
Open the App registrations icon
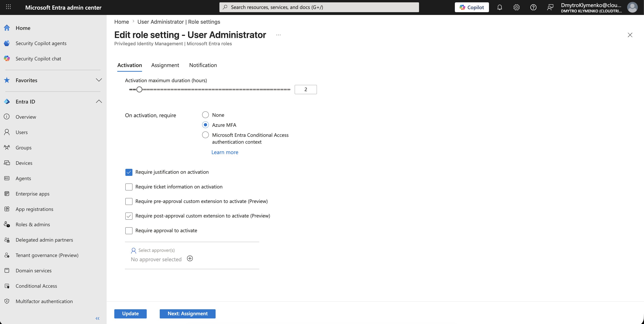click(x=7, y=209)
